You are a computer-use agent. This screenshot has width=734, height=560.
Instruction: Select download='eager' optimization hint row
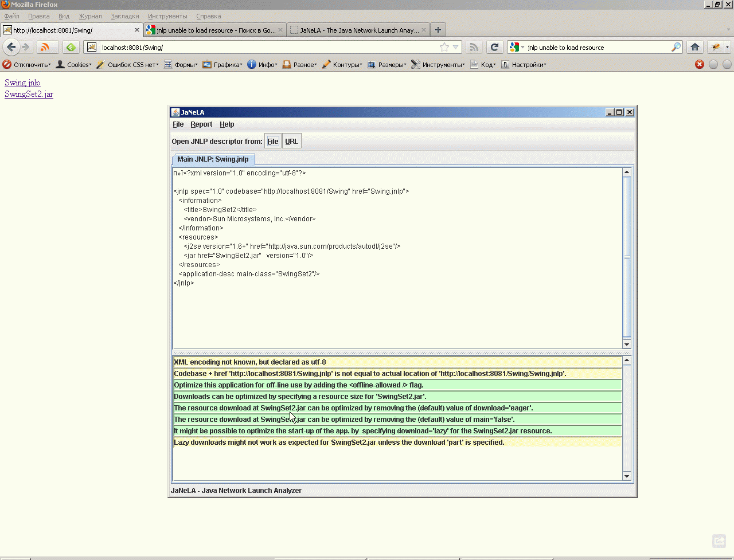(397, 408)
